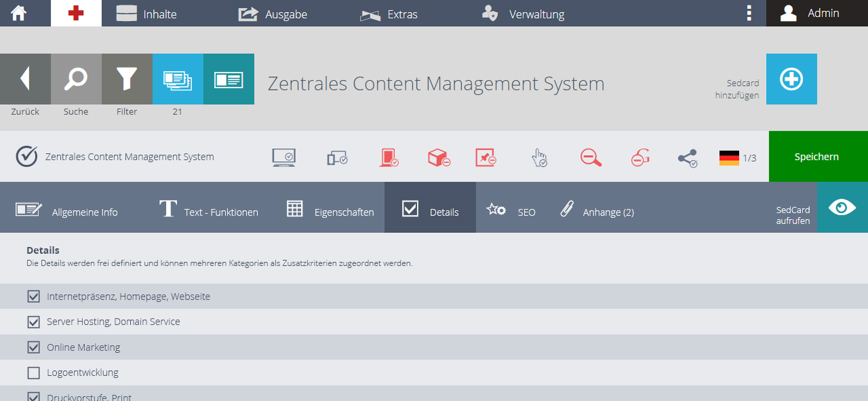868x401 pixels.
Task: Open the Verwaltung menu
Action: pyautogui.click(x=523, y=14)
